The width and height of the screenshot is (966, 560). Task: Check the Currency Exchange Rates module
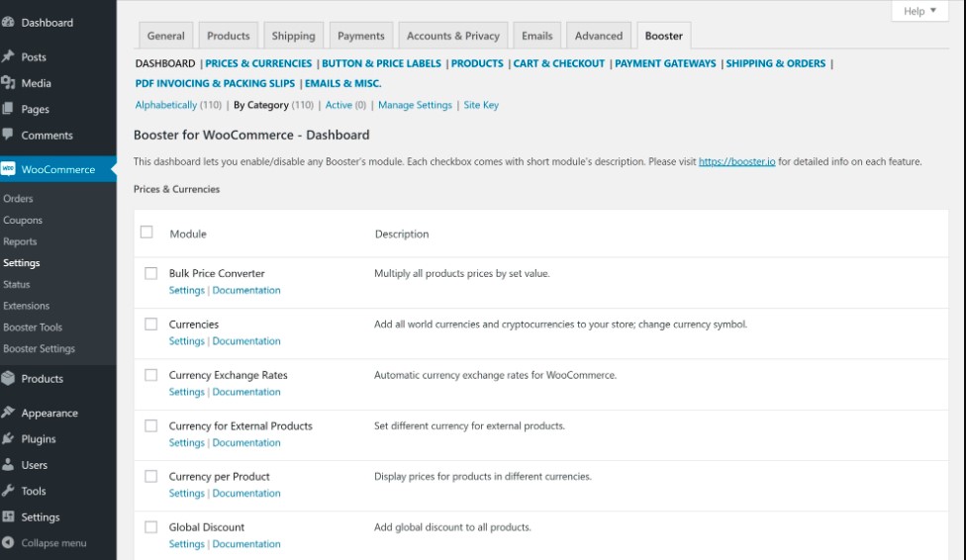click(x=150, y=375)
